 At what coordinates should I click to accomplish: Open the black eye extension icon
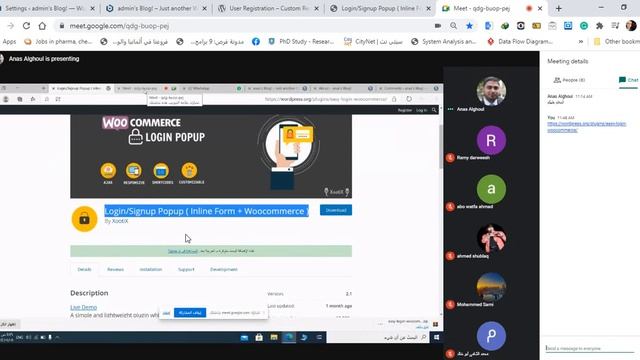point(520,26)
